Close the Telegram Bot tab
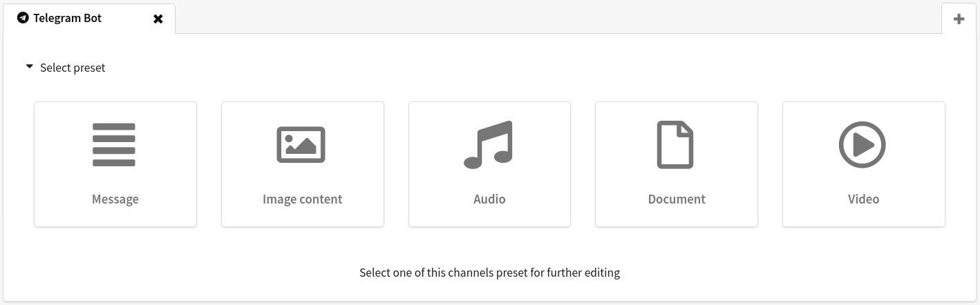The width and height of the screenshot is (980, 305). [158, 19]
